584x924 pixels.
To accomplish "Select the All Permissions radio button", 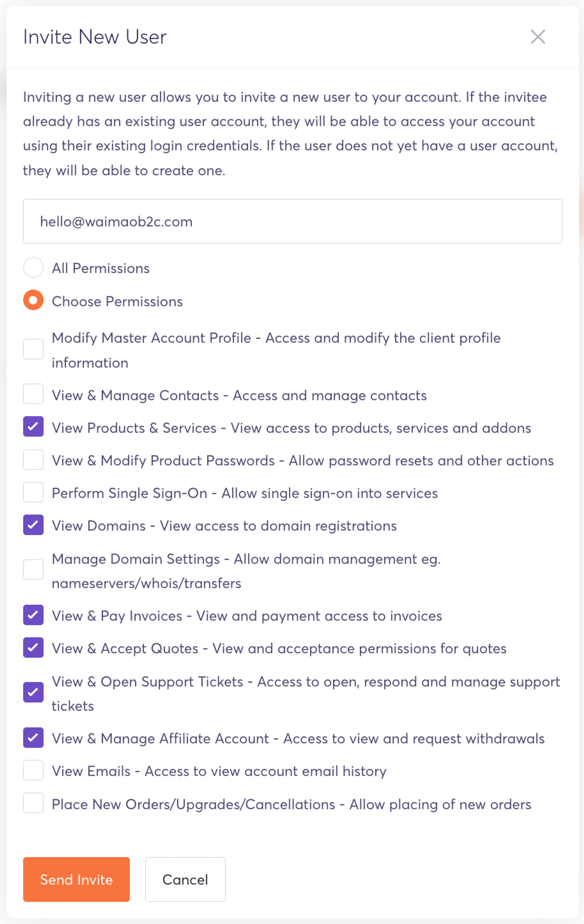I will click(x=34, y=267).
